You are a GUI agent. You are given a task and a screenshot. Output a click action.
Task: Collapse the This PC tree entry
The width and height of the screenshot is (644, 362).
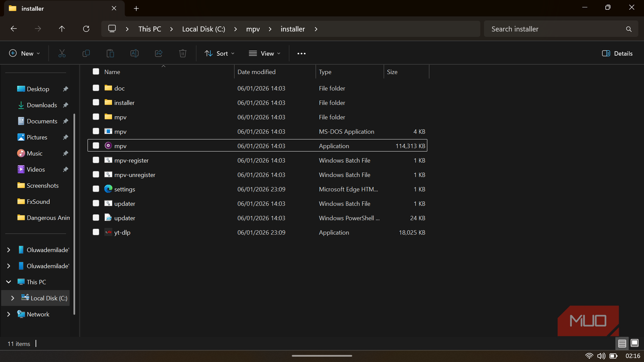click(x=8, y=282)
